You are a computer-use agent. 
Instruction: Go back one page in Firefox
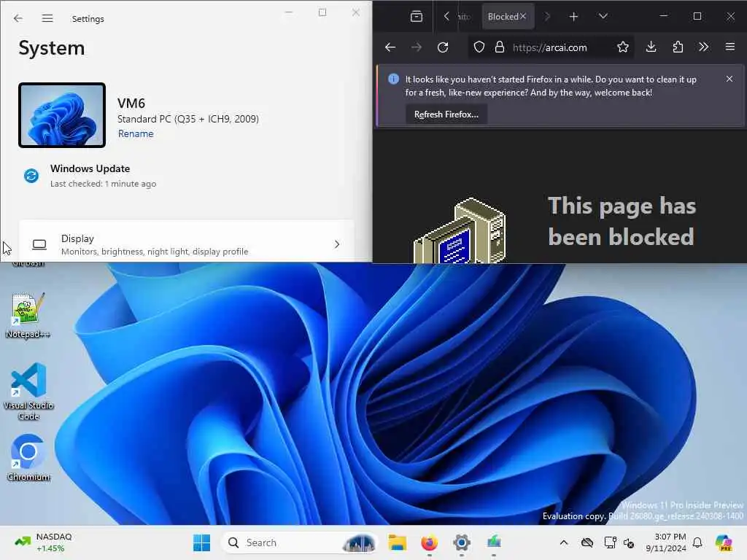[x=390, y=47]
